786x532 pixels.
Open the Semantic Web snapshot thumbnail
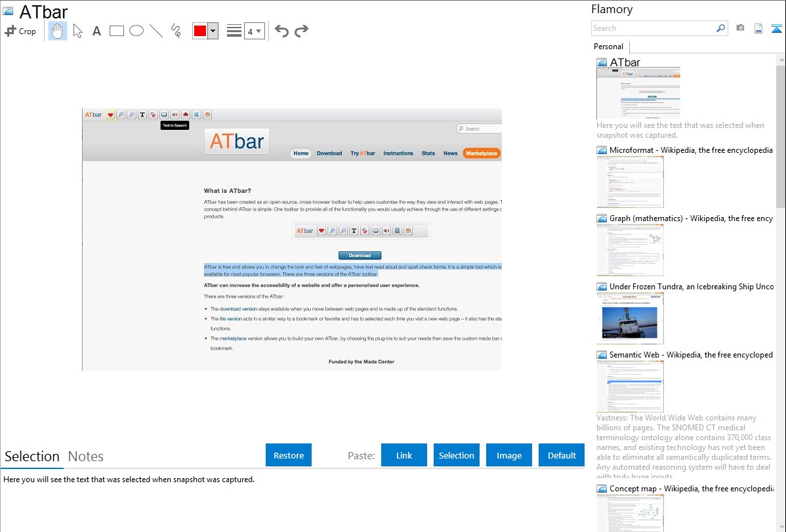[630, 386]
